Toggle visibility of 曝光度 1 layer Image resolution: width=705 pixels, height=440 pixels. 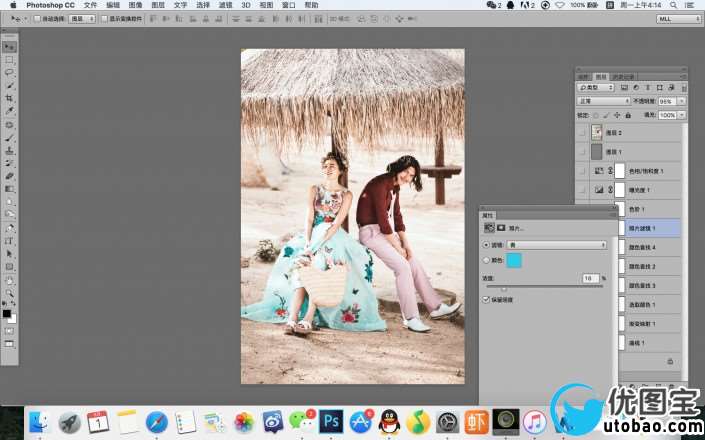point(583,190)
